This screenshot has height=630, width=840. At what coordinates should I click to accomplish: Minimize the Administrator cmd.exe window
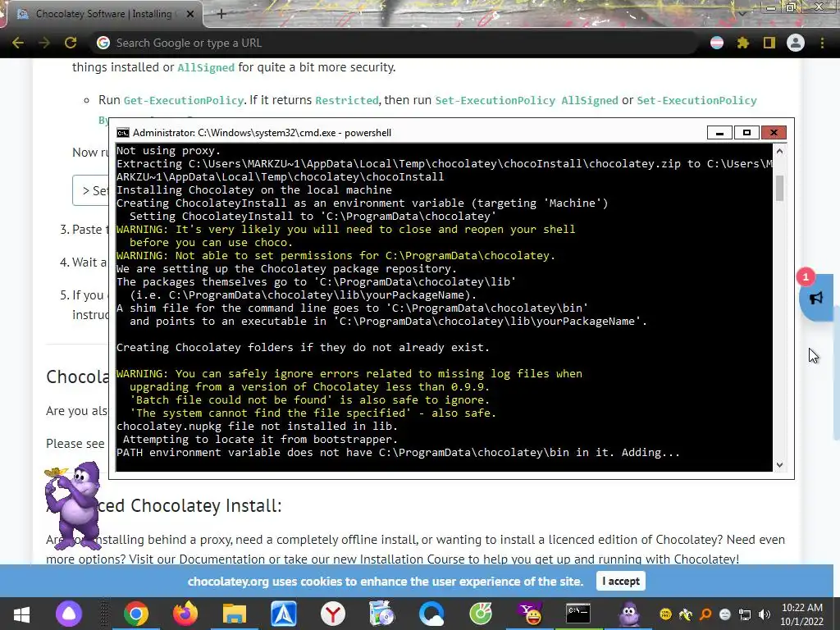[x=719, y=132]
